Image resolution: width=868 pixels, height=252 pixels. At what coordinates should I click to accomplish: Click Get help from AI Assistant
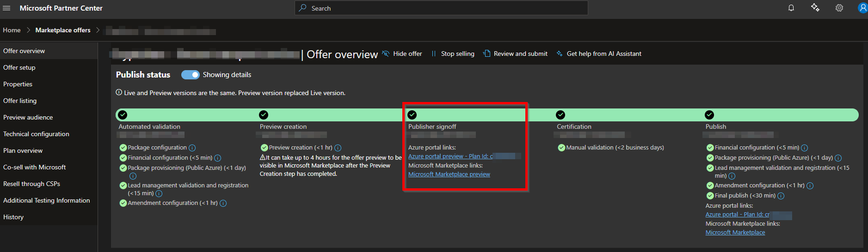(x=599, y=54)
